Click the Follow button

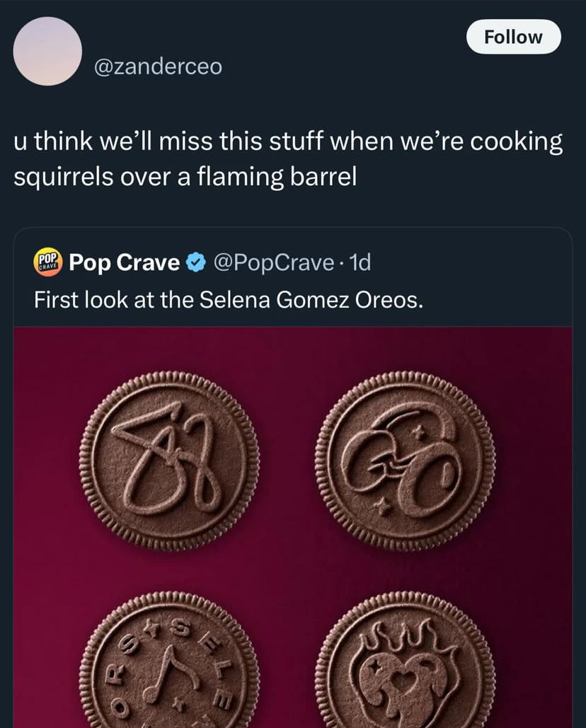(x=514, y=37)
